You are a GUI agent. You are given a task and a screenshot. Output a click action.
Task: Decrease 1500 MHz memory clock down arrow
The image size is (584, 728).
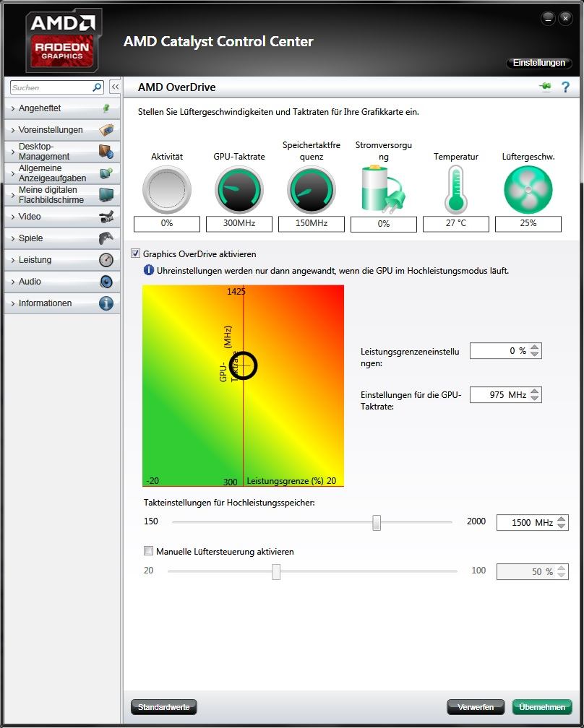click(x=562, y=526)
